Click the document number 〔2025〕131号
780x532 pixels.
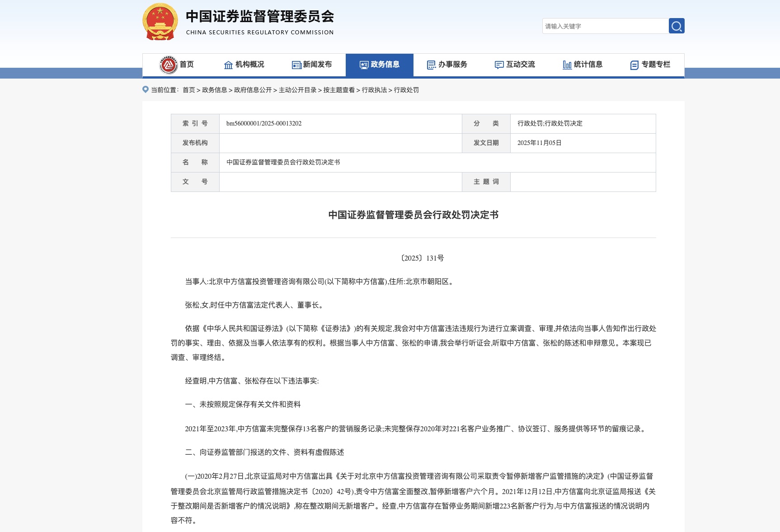point(422,258)
